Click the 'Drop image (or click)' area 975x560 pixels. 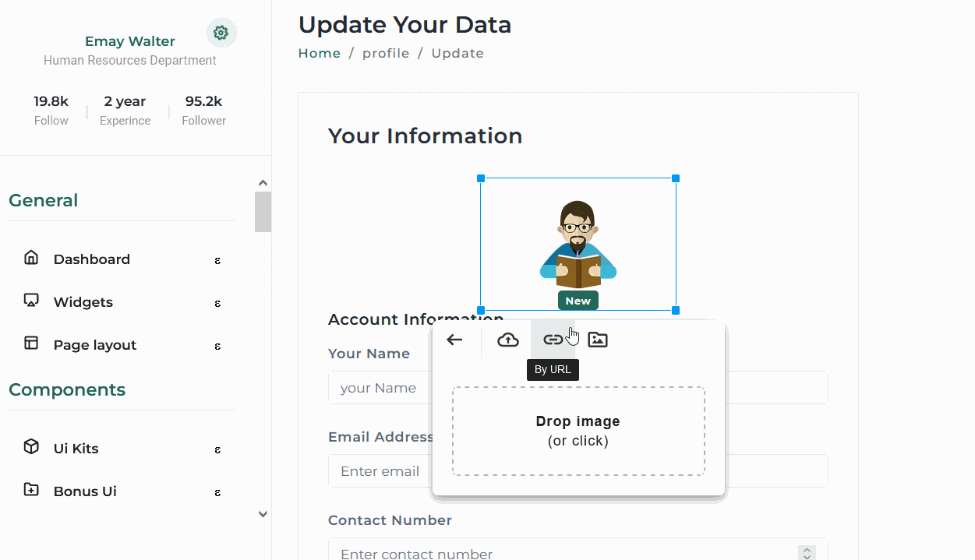point(578,430)
